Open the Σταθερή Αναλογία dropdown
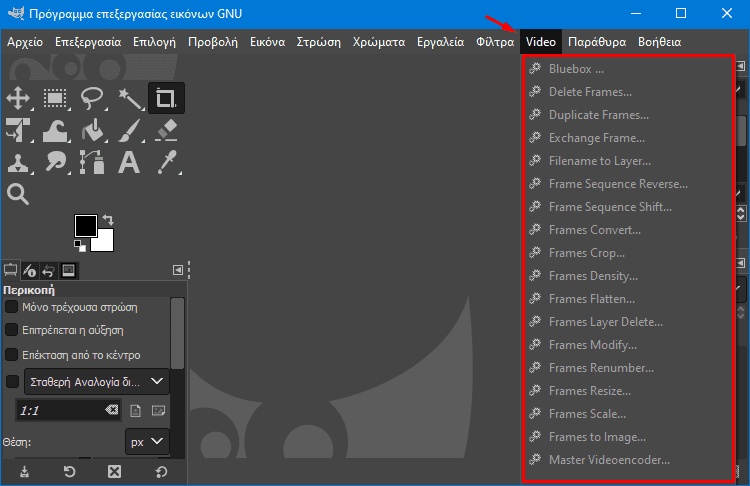Screen dimensions: 750x486 click(x=97, y=381)
